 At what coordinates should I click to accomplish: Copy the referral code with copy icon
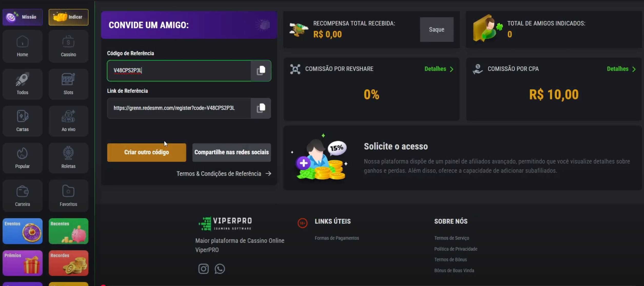tap(261, 70)
